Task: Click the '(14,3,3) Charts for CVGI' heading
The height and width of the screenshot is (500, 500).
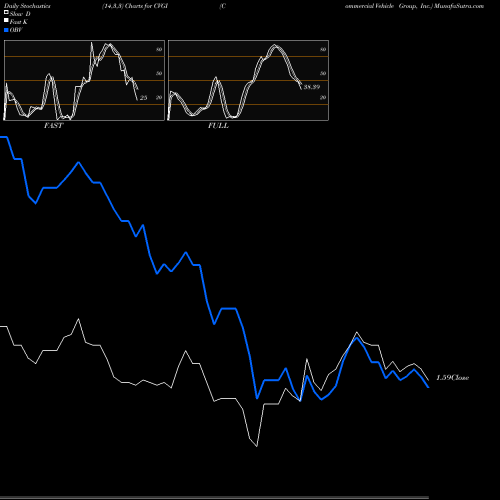Action: point(135,6)
